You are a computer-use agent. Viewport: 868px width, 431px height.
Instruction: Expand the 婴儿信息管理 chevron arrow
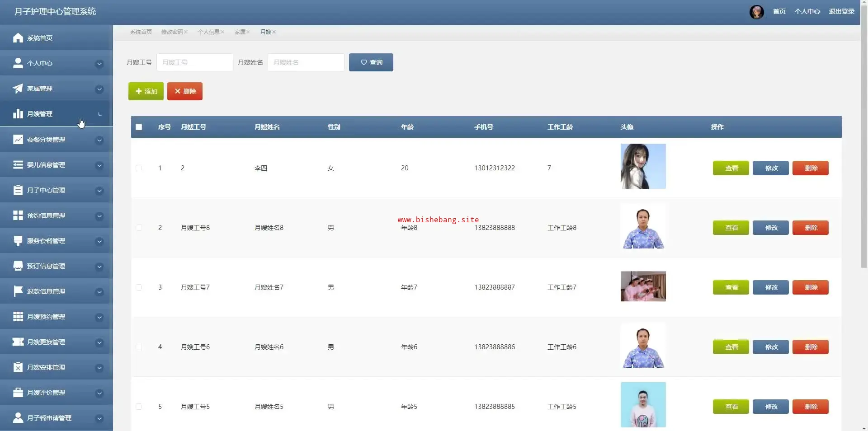point(99,165)
